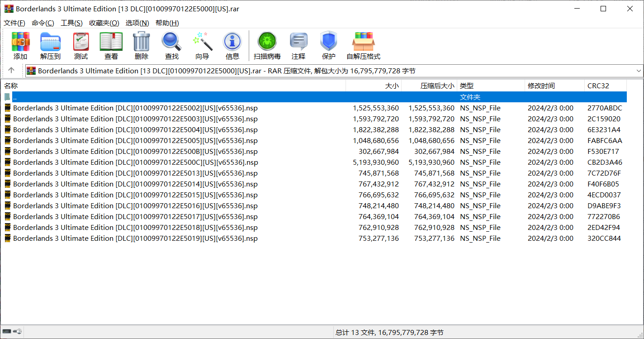Click the WinRAR icon in title bar

[x=9, y=9]
